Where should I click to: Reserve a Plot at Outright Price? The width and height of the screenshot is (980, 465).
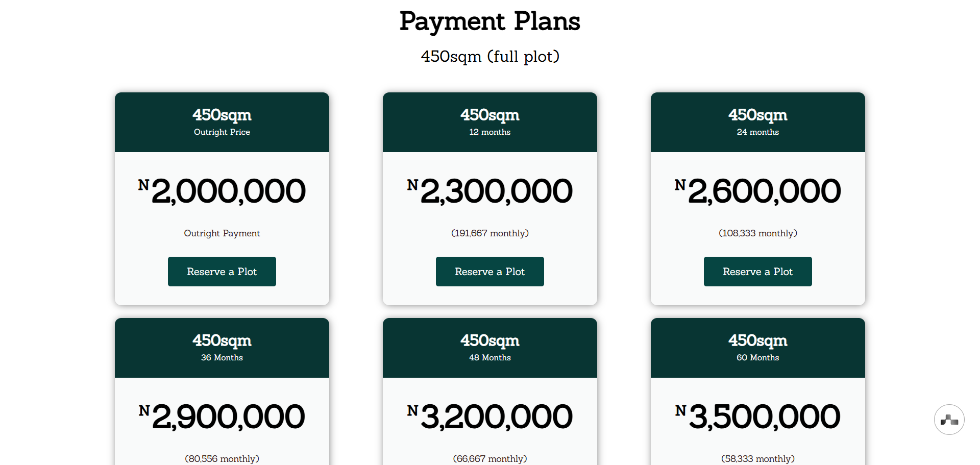pyautogui.click(x=222, y=272)
